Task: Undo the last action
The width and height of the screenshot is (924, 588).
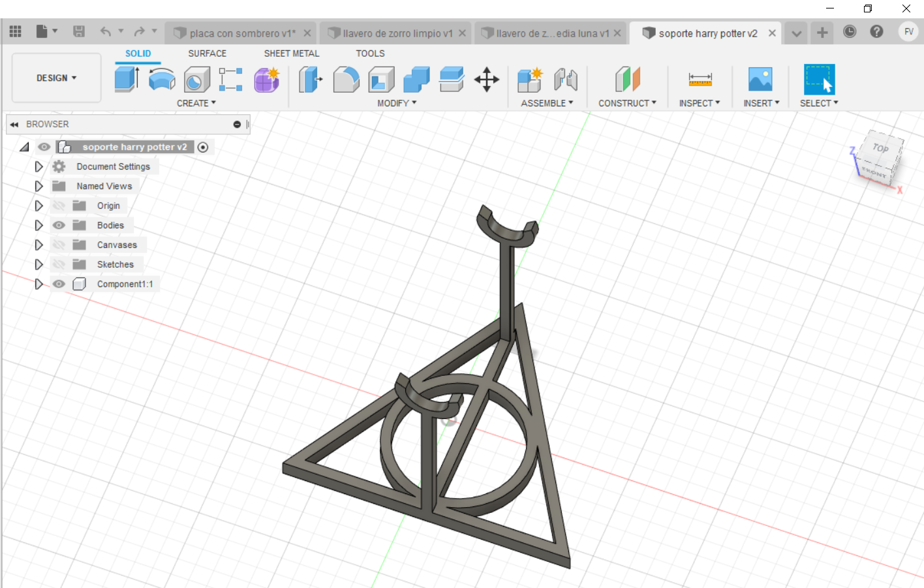Action: tap(105, 31)
